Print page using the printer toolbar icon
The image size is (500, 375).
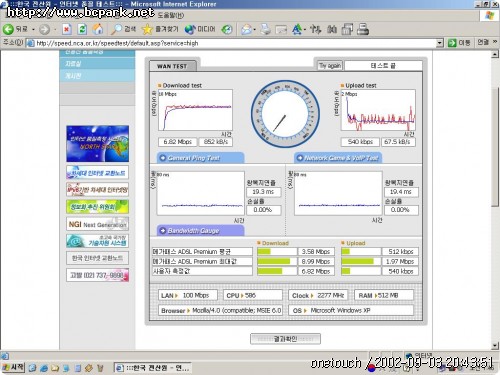coord(265,29)
